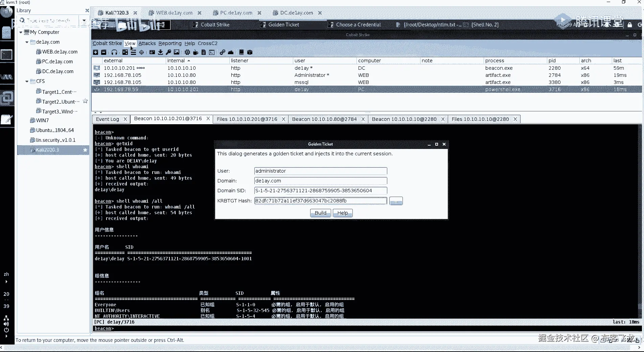Screen dimensions: 644x352
Task: Click the document Office macro icon
Action: (204, 52)
